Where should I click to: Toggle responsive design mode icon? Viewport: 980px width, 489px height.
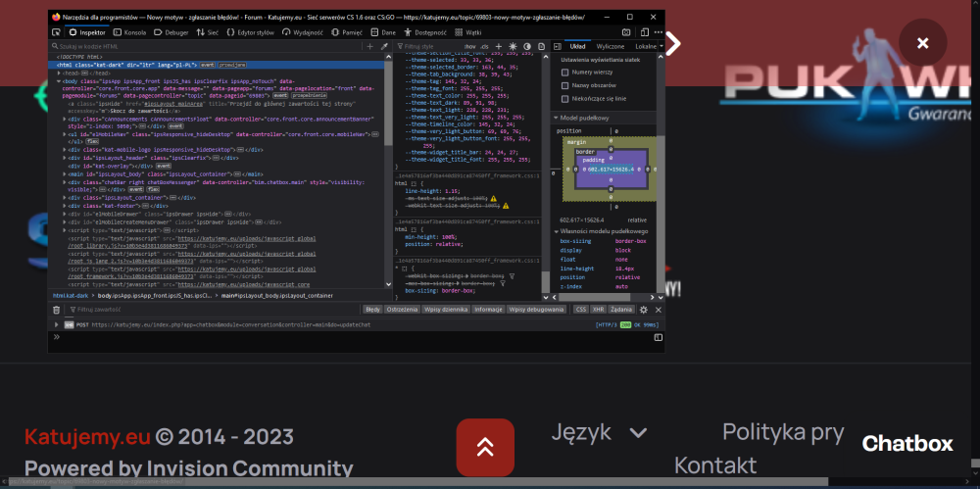point(645,32)
